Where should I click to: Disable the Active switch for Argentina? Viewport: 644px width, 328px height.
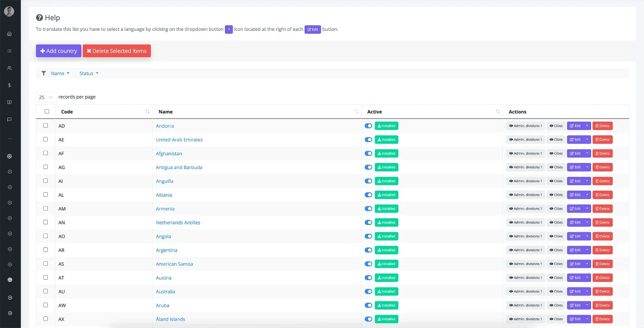[x=368, y=250]
